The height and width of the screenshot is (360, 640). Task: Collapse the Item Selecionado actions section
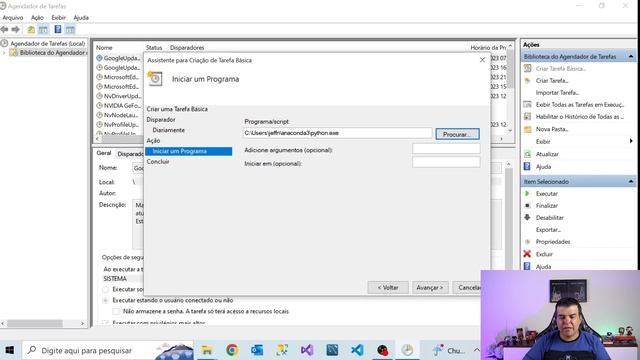tap(631, 181)
